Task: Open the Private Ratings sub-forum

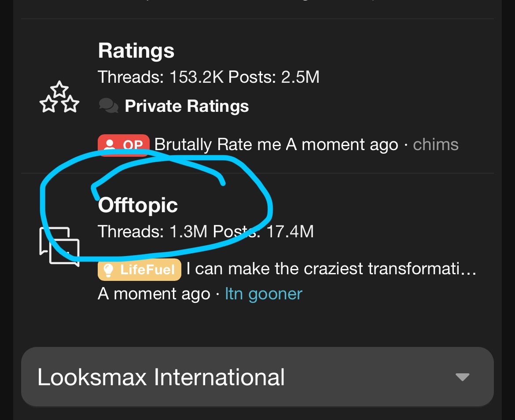Action: (x=187, y=106)
